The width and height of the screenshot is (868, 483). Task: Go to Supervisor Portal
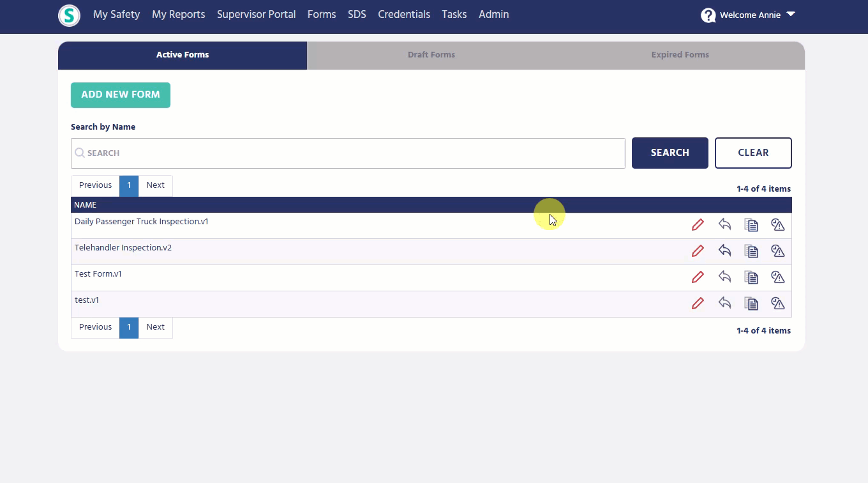[x=256, y=14]
